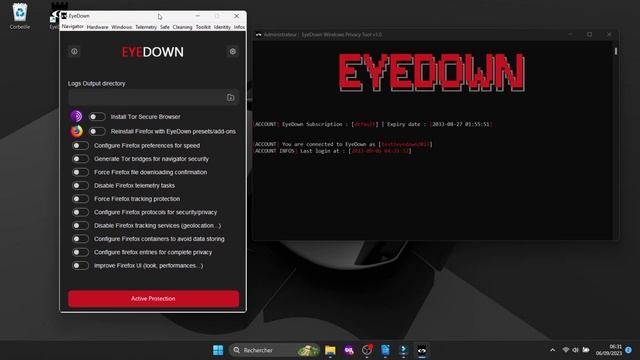Open File Explorer from taskbar

click(330, 350)
